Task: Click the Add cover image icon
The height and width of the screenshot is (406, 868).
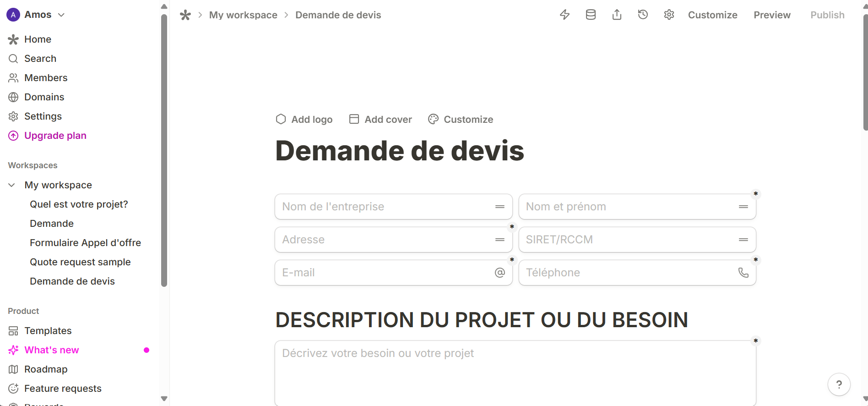Action: pyautogui.click(x=354, y=119)
